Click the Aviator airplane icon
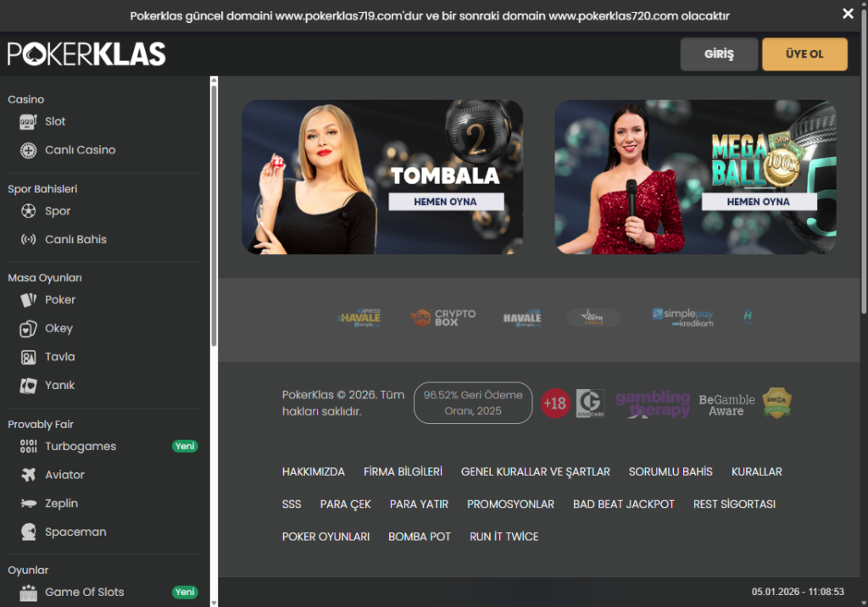Screen dimensions: 868x607 point(29,475)
